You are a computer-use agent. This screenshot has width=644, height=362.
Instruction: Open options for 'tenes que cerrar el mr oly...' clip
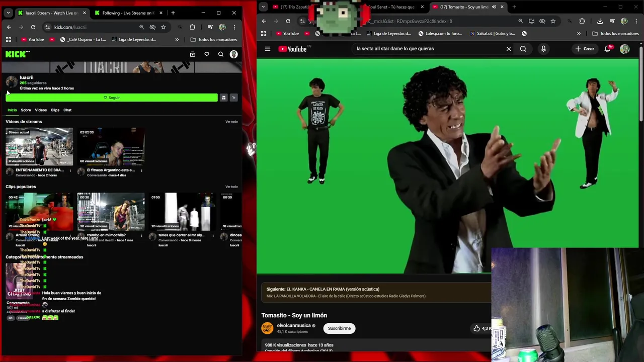pyautogui.click(x=213, y=235)
